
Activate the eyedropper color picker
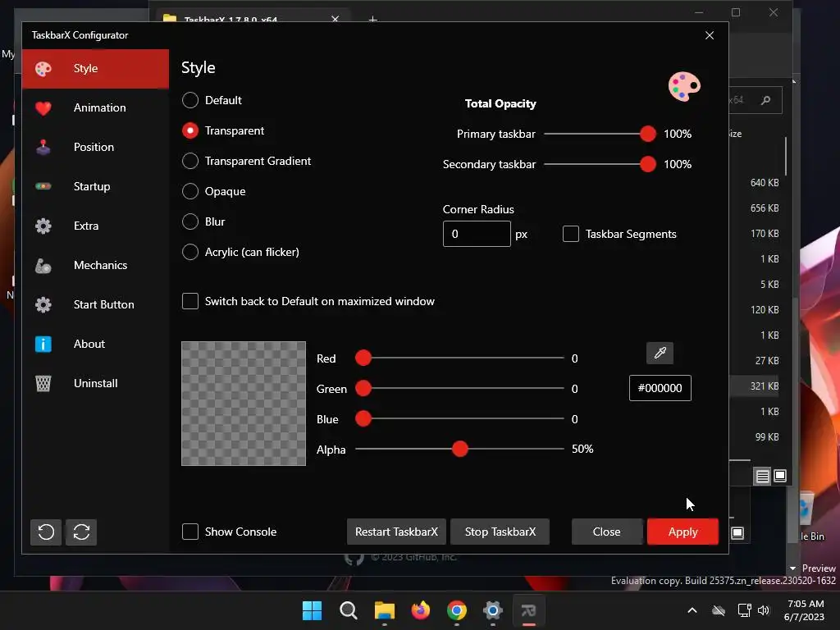click(660, 353)
